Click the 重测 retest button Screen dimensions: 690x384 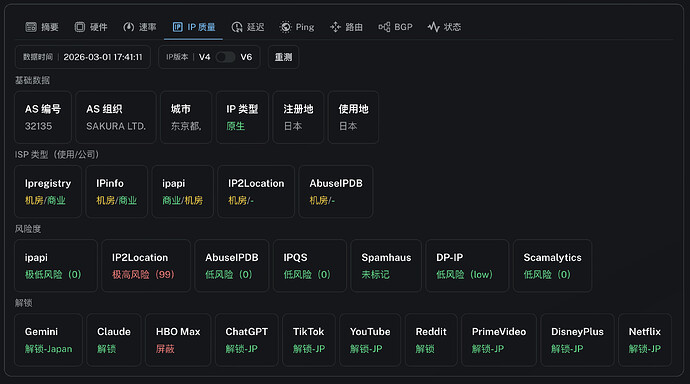[x=283, y=57]
